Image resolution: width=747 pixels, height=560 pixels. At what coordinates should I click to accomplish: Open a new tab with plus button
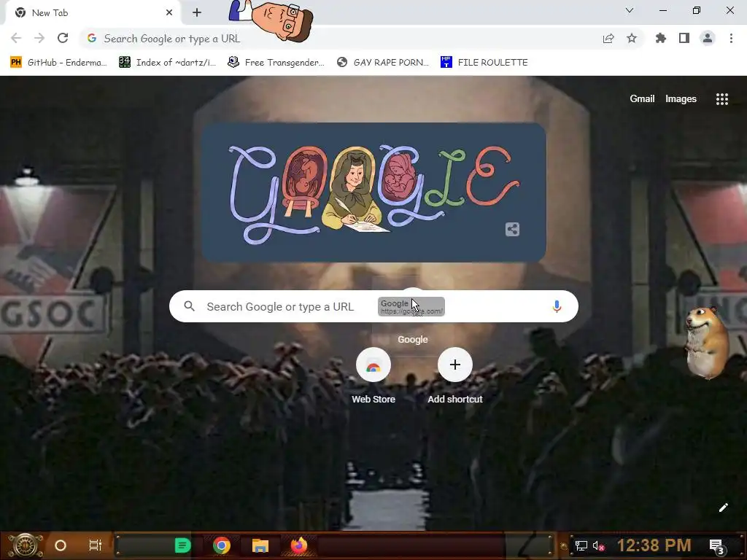tap(197, 13)
